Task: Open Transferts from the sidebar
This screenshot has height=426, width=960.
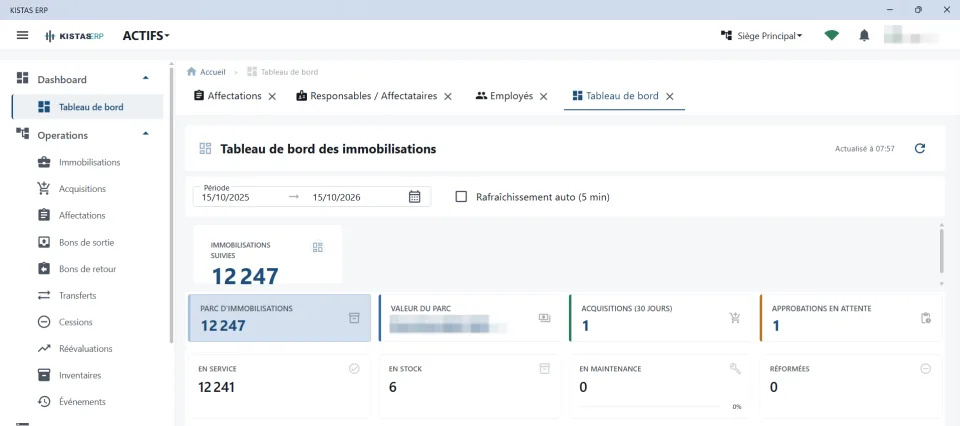Action: point(77,296)
